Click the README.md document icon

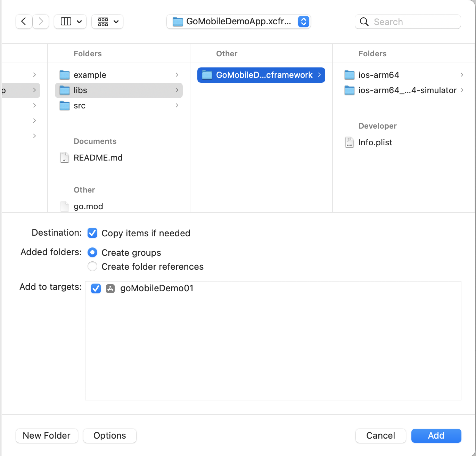click(65, 157)
